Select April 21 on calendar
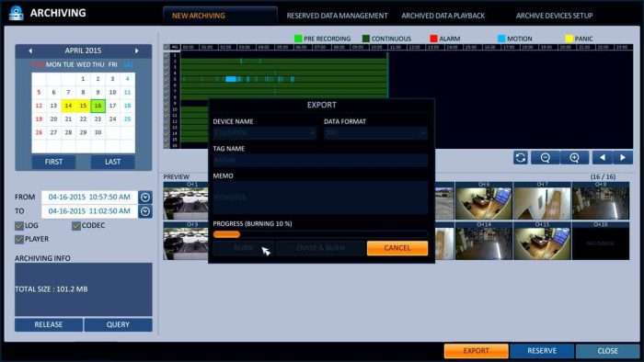This screenshot has height=362, width=644. click(68, 119)
